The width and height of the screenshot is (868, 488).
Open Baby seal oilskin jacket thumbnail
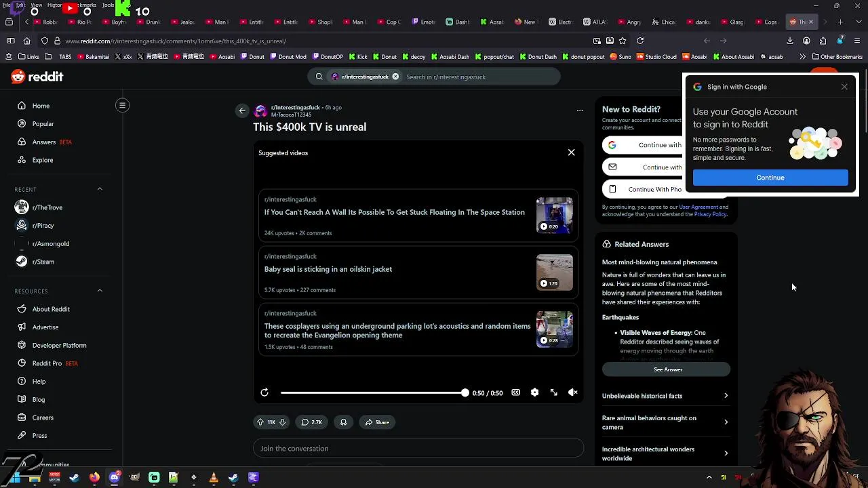click(554, 272)
